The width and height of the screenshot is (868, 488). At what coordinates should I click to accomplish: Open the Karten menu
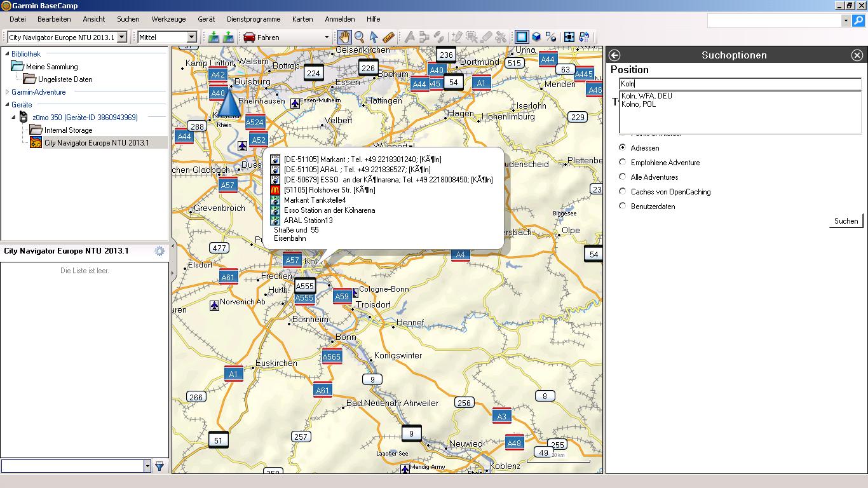click(x=302, y=19)
